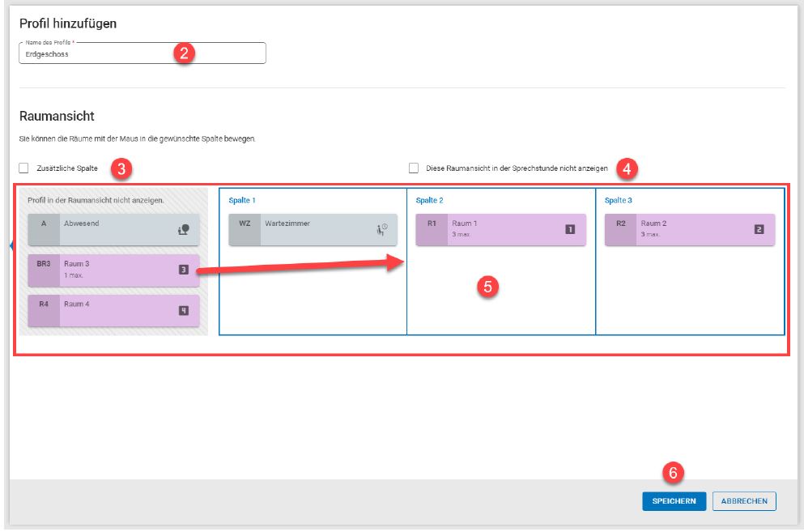Select the Raum 4 room card
This screenshot has width=804, height=532.
[x=113, y=311]
